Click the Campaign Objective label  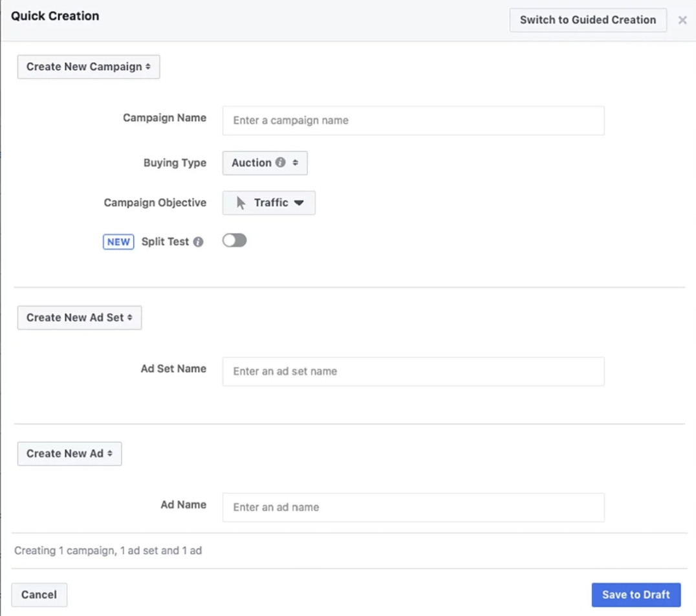coord(155,203)
